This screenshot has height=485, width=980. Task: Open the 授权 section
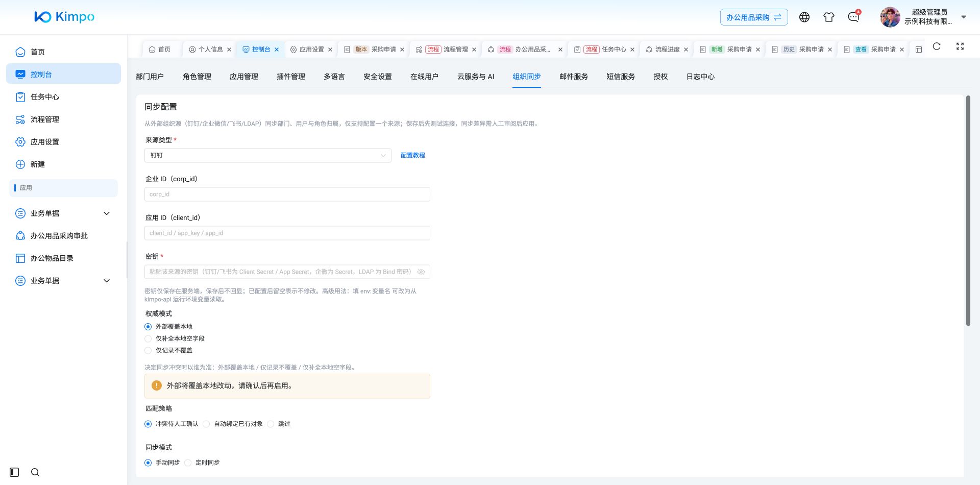(x=660, y=77)
